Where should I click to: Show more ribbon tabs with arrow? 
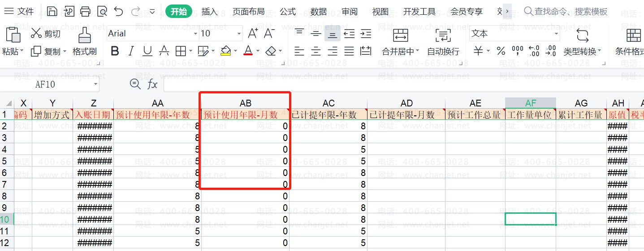click(507, 12)
